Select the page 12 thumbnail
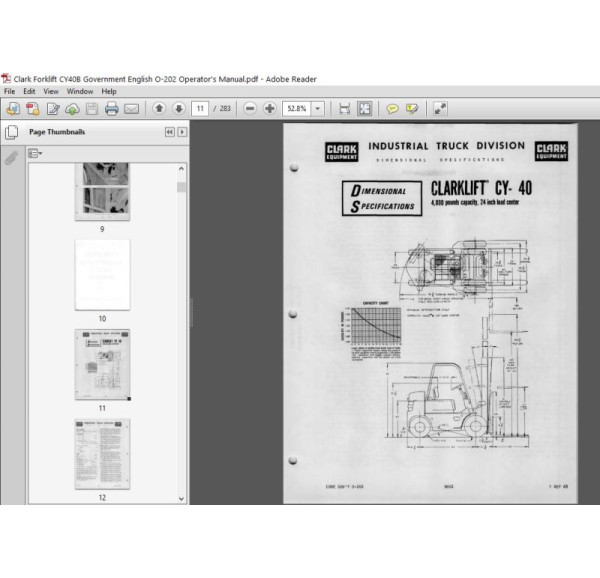 pyautogui.click(x=101, y=453)
